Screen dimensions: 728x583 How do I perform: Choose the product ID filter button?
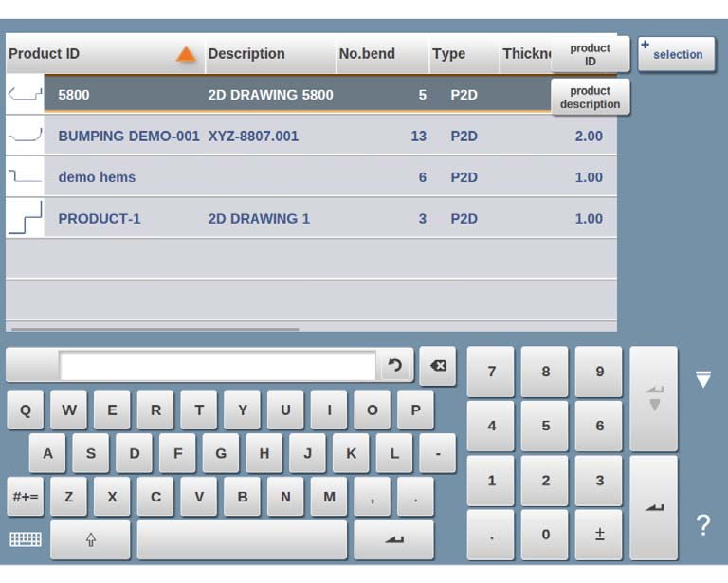pos(591,54)
